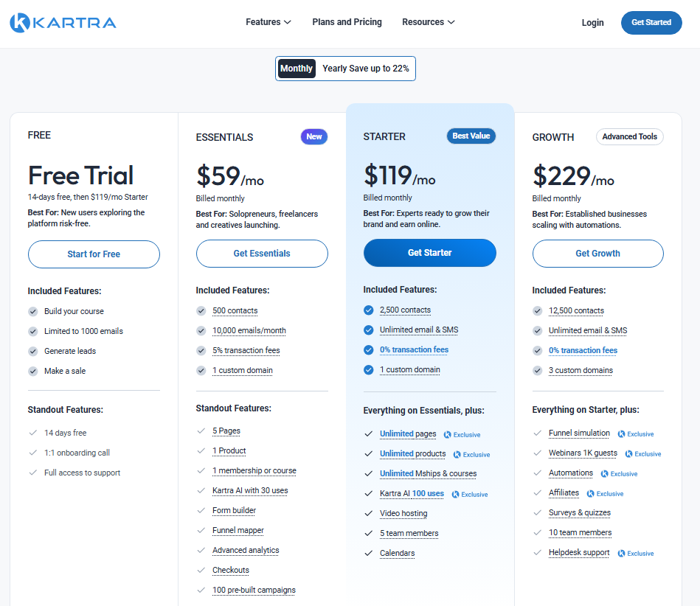
Task: Click 2,500 contacts on Starter plan
Action: point(406,310)
